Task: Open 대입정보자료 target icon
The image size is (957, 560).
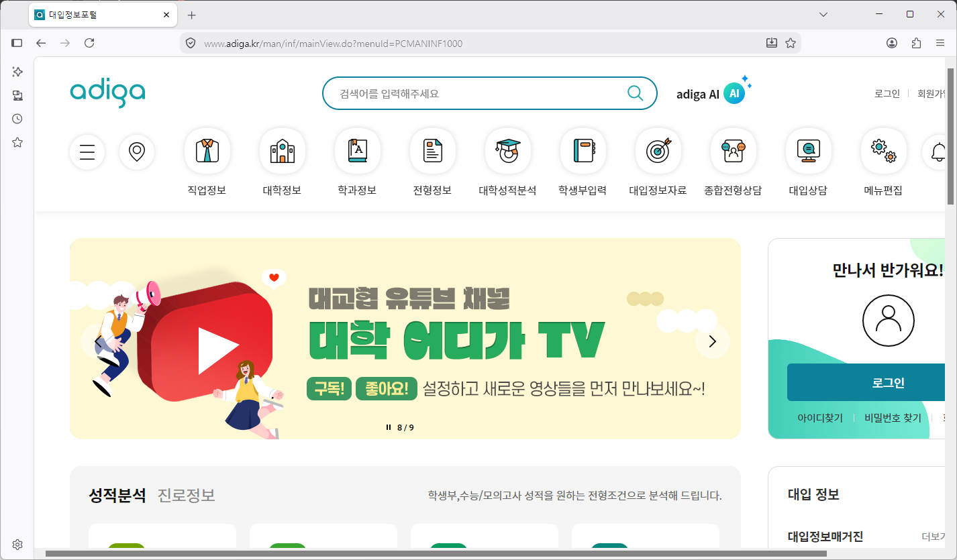Action: coord(658,151)
